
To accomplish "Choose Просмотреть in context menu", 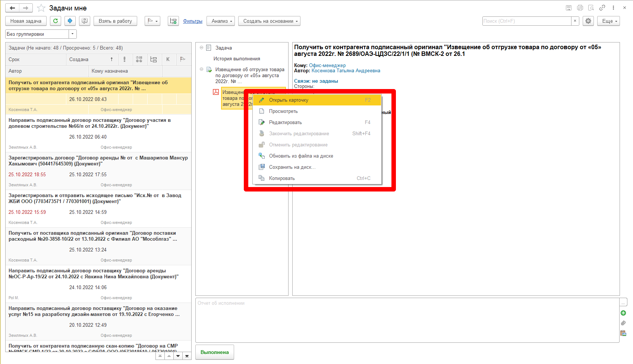I will coord(317,111).
